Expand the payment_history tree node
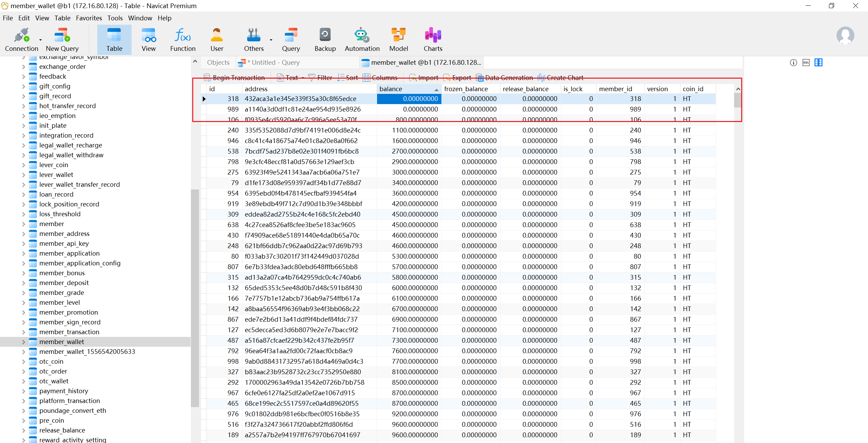 tap(23, 391)
